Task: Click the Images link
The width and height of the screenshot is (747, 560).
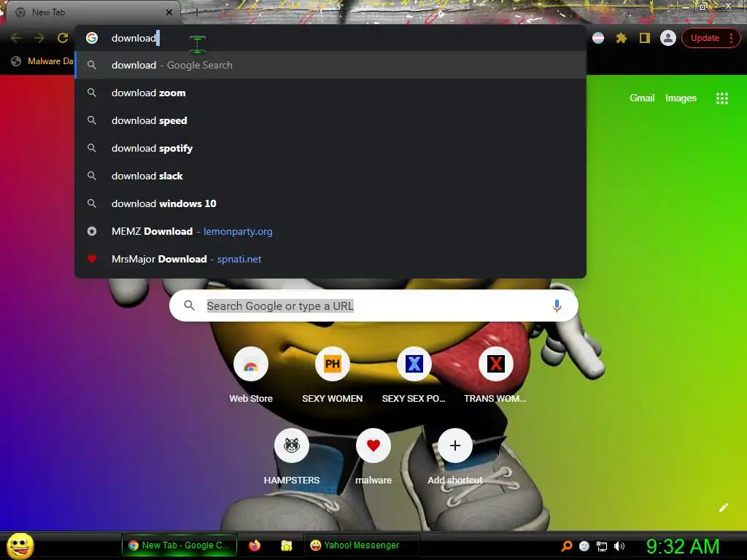Action: (x=681, y=98)
